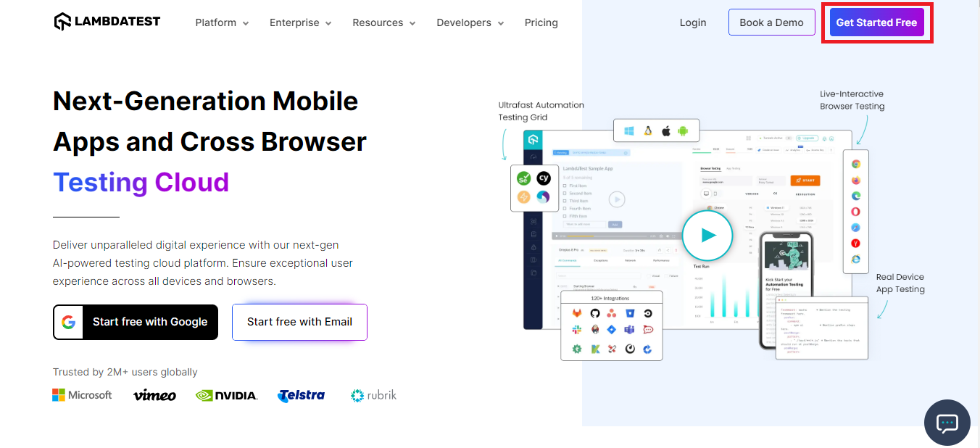Open the Resources dropdown menu
This screenshot has width=980, height=448.
point(384,22)
